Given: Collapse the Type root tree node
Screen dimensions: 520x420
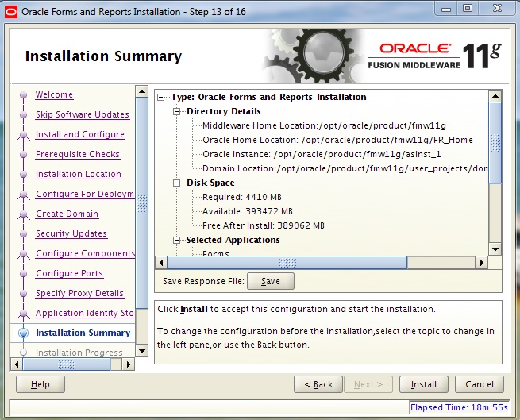Looking at the screenshot, I should pos(162,98).
